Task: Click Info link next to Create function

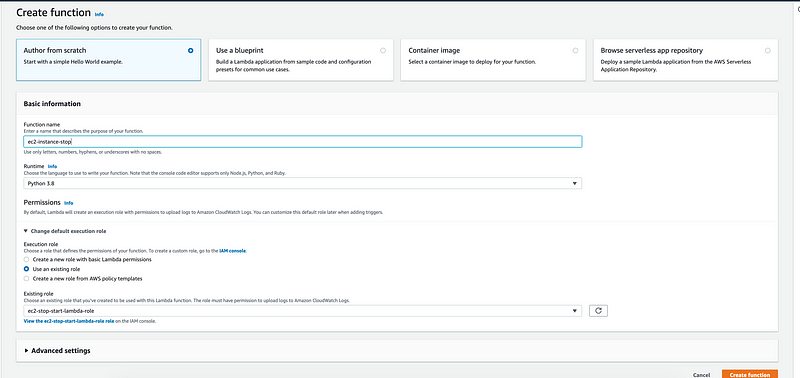Action: coord(99,15)
